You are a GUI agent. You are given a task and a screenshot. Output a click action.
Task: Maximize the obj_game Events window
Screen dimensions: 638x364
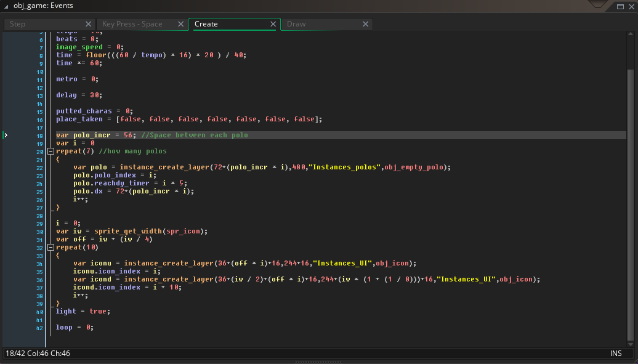tap(621, 7)
